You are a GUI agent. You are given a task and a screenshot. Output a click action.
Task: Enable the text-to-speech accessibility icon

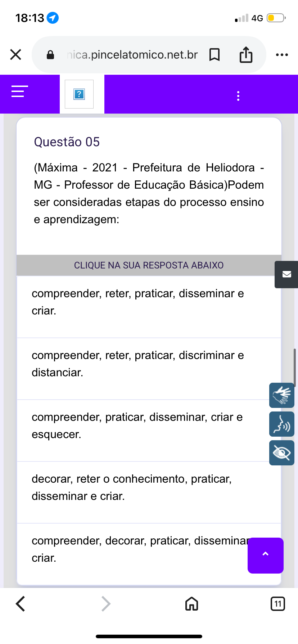click(x=282, y=424)
